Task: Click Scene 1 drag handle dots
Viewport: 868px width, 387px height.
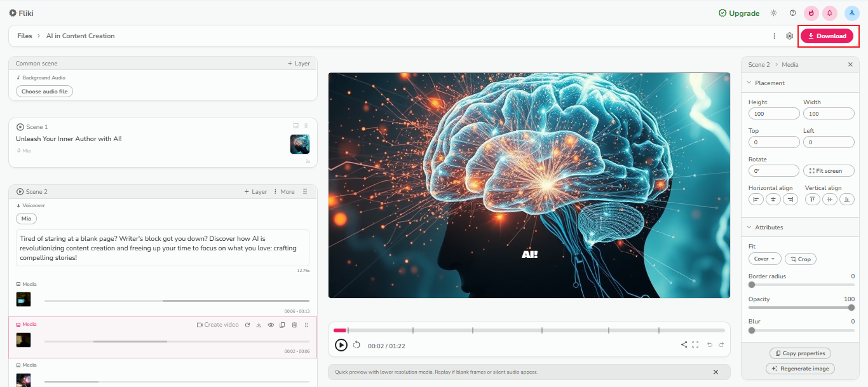Action: (x=306, y=126)
